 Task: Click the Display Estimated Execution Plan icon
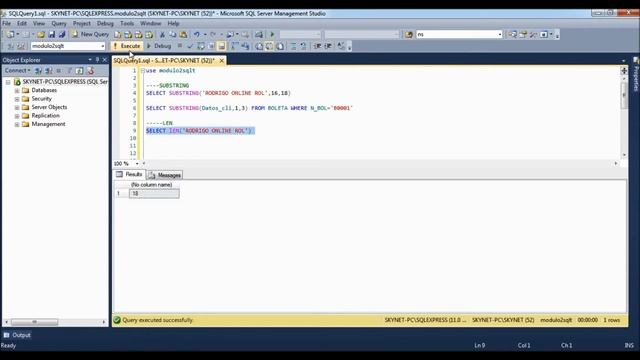[201, 46]
